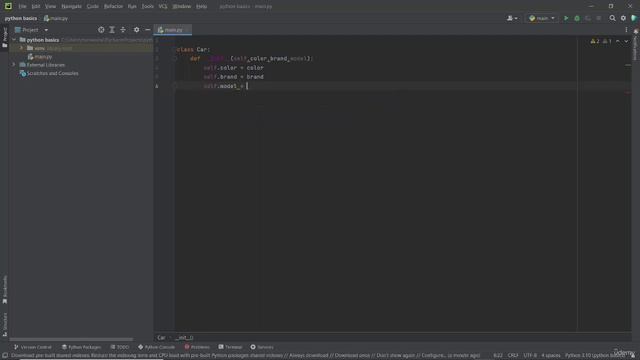640x360 pixels.
Task: Open Terminal tool window
Action: 230,347
